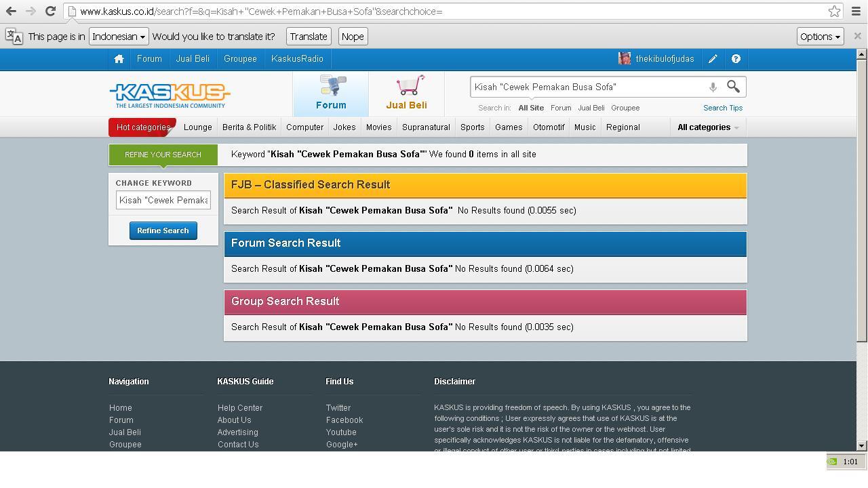
Task: Reload the page with refresh icon
Action: point(50,12)
